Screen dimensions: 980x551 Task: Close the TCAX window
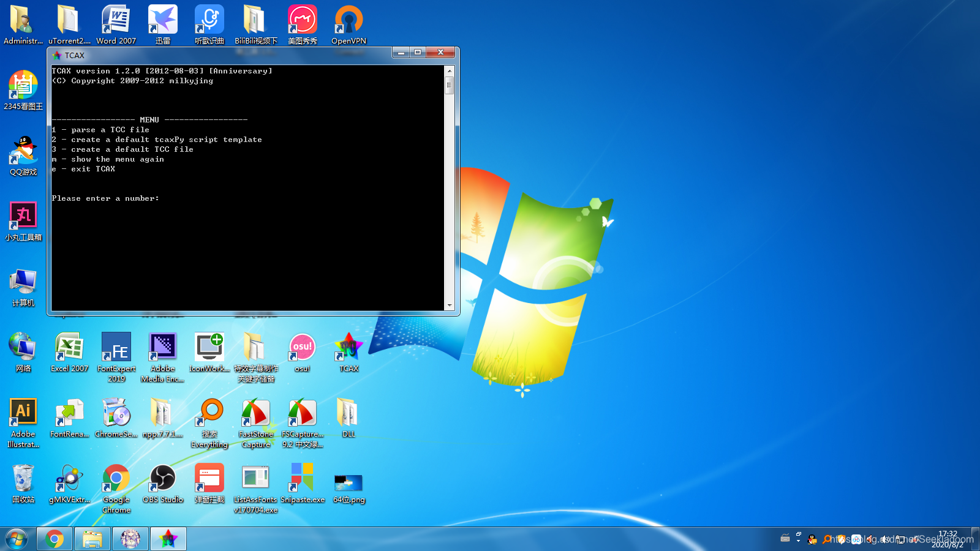click(x=440, y=53)
